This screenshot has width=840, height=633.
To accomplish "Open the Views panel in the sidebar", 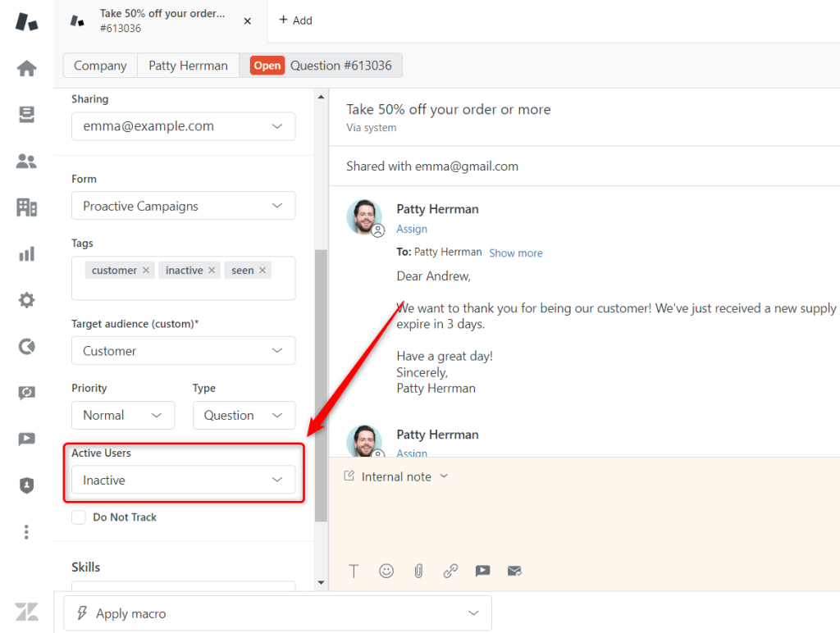I will pyautogui.click(x=25, y=115).
